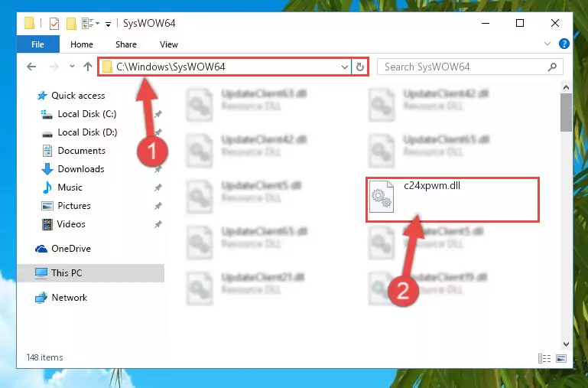Image resolution: width=588 pixels, height=388 pixels.
Task: Click the Music note icon
Action: pos(47,187)
